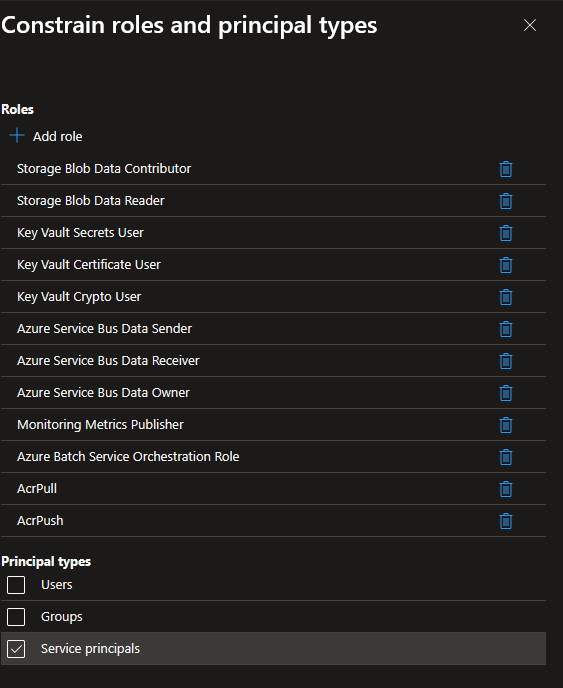
Task: Click Azure Batch Service Orchestration Role text
Action: tap(128, 457)
